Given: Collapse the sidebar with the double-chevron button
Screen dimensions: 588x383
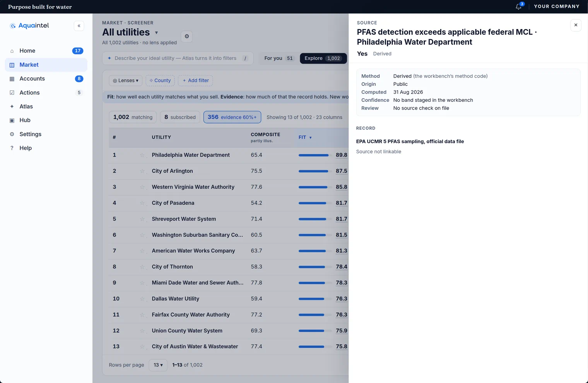Looking at the screenshot, I should pyautogui.click(x=79, y=26).
